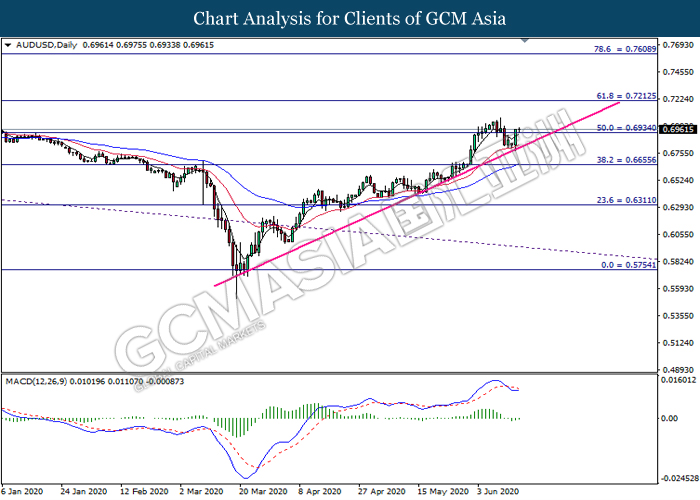Viewport: 700px width, 500px height.
Task: Click the 0.74550 price scale value
Action: [x=678, y=72]
